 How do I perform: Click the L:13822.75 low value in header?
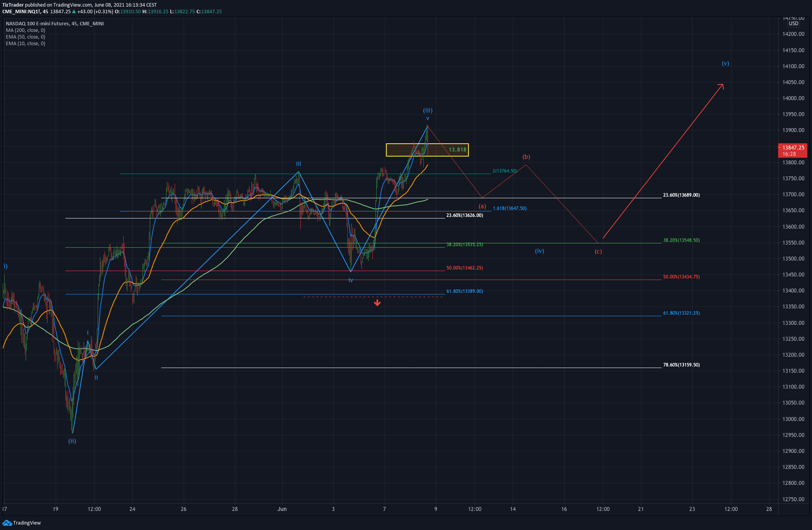pos(182,12)
